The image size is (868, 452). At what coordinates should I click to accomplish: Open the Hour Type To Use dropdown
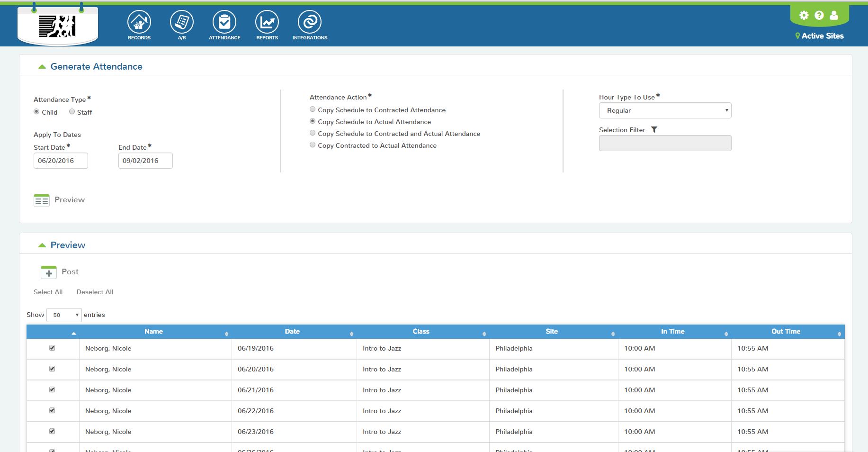(665, 110)
